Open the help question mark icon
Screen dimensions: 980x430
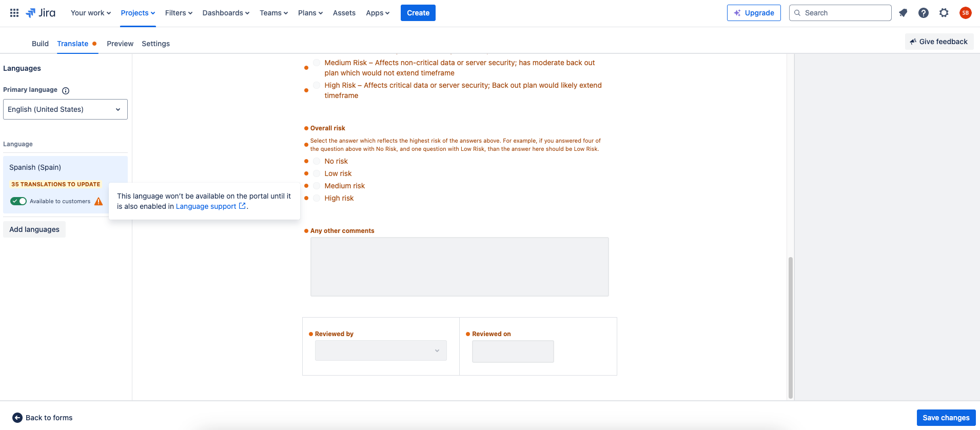924,13
